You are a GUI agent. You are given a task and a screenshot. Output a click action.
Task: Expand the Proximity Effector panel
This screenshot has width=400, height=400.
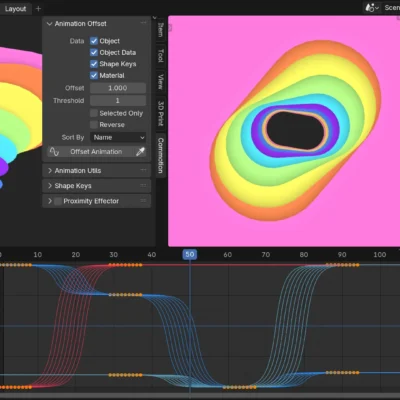click(50, 201)
